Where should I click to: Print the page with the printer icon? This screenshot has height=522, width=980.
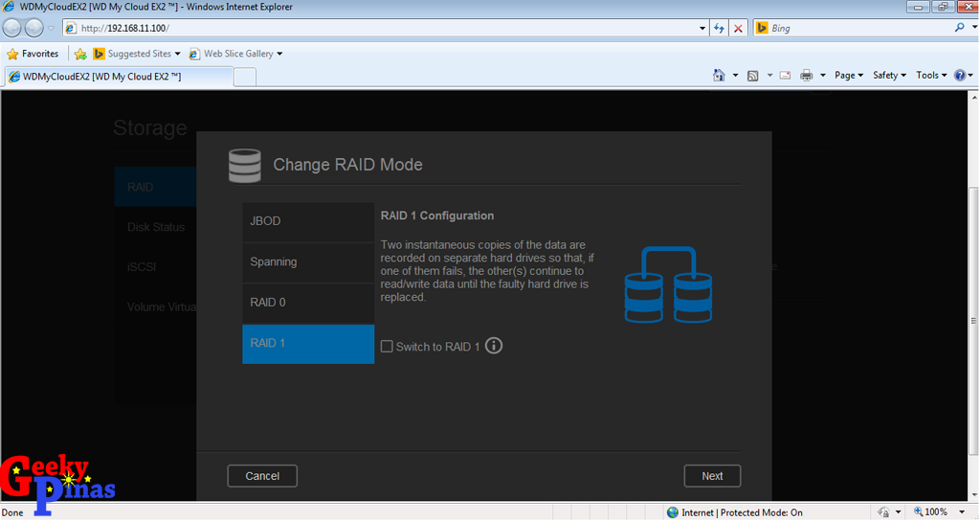806,75
